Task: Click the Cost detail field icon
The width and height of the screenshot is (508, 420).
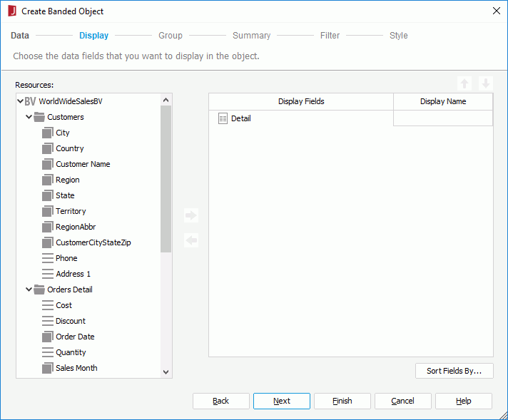Action: point(48,305)
